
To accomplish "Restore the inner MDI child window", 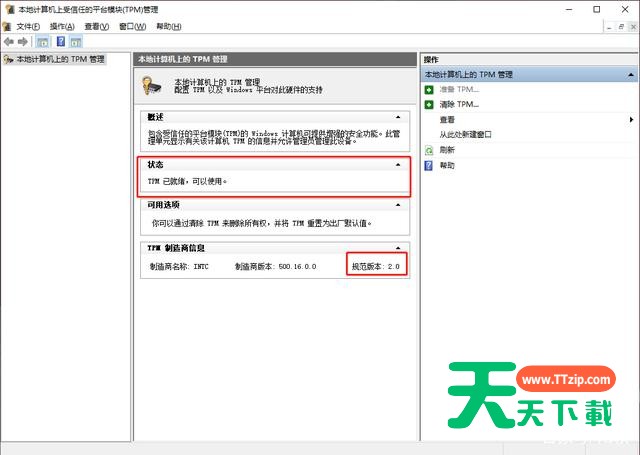I will coord(621,27).
